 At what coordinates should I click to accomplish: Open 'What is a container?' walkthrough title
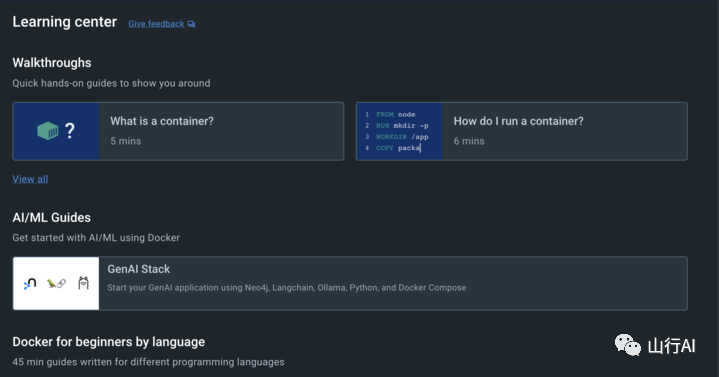162,121
